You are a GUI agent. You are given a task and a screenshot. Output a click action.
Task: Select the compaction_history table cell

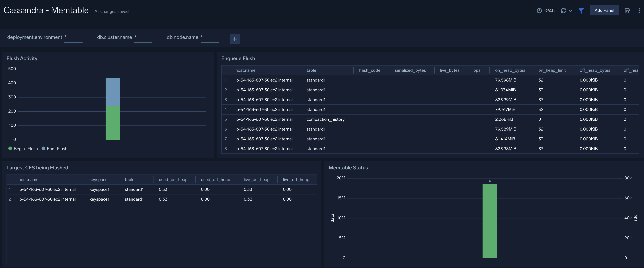tap(325, 119)
